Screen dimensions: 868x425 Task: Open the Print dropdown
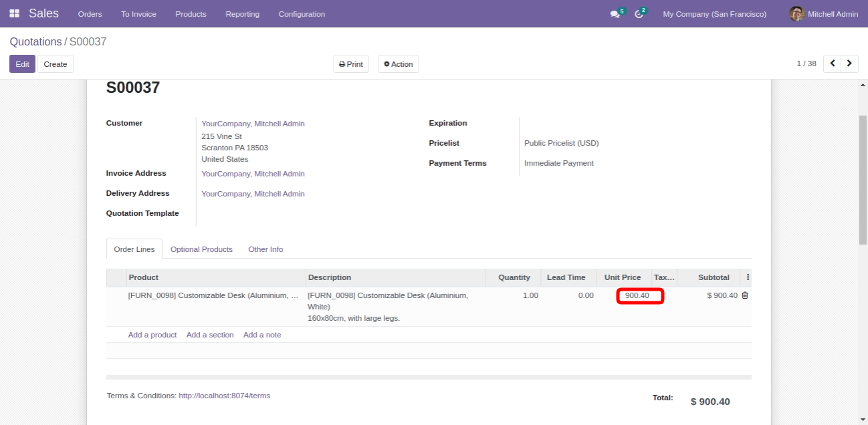pyautogui.click(x=351, y=64)
